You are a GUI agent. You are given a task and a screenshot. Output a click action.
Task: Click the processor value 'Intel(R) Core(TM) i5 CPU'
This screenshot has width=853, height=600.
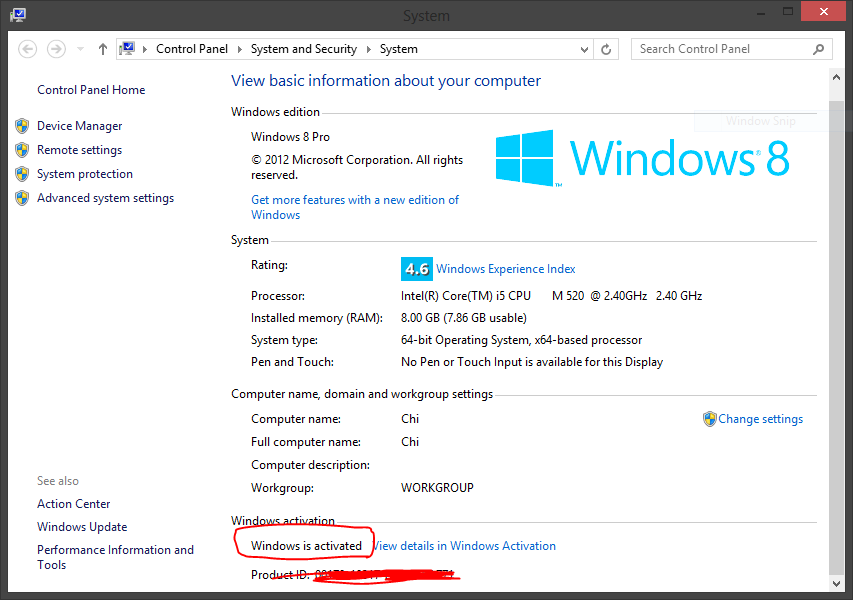click(x=466, y=295)
